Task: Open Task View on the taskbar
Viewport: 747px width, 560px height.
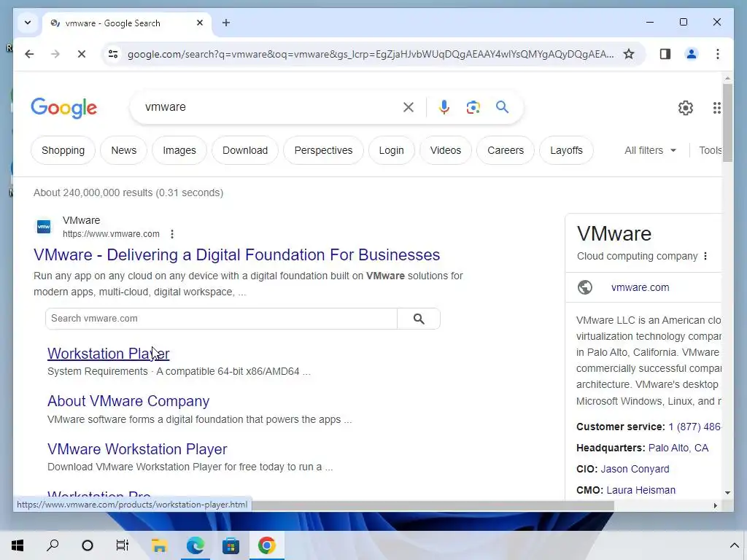Action: (123, 545)
